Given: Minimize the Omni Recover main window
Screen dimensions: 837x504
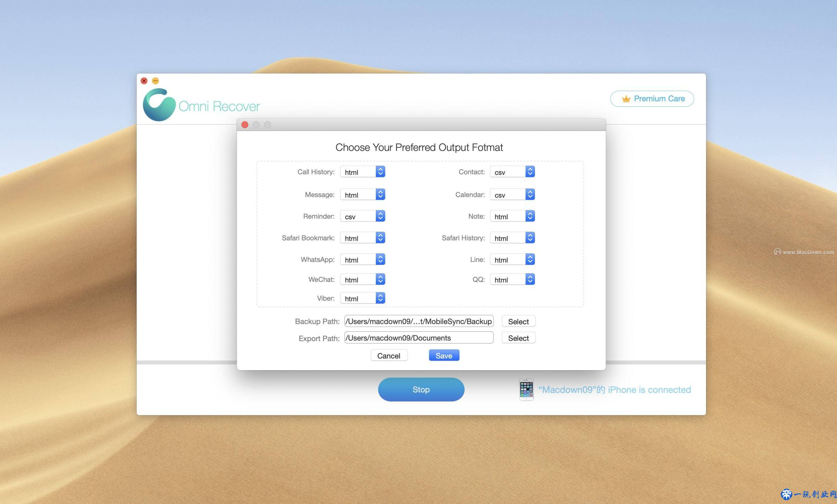Looking at the screenshot, I should pos(156,81).
